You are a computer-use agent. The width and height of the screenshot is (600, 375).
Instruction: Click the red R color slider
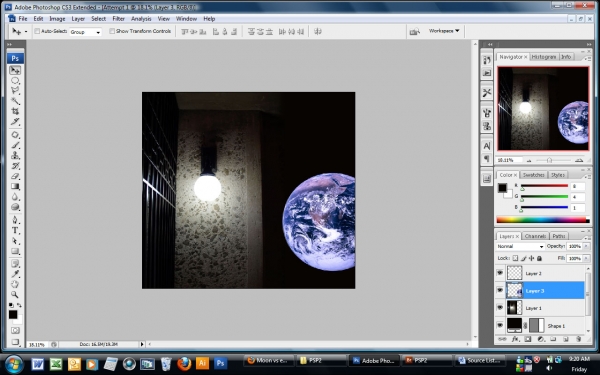(x=544, y=186)
